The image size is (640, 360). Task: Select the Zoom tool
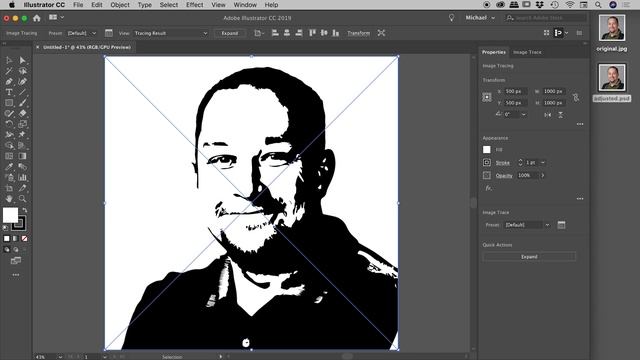[22, 199]
